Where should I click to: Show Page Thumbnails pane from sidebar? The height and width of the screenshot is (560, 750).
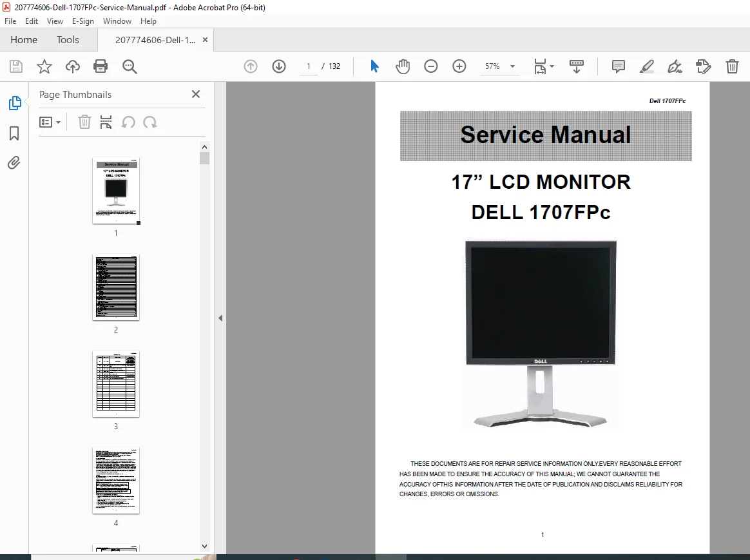15,103
